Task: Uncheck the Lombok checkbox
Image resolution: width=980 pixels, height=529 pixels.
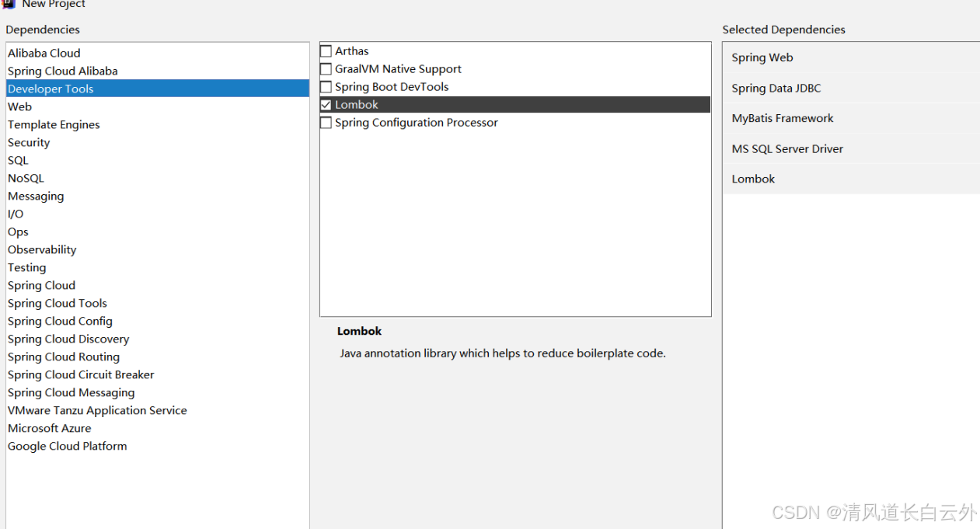Action: (x=326, y=105)
